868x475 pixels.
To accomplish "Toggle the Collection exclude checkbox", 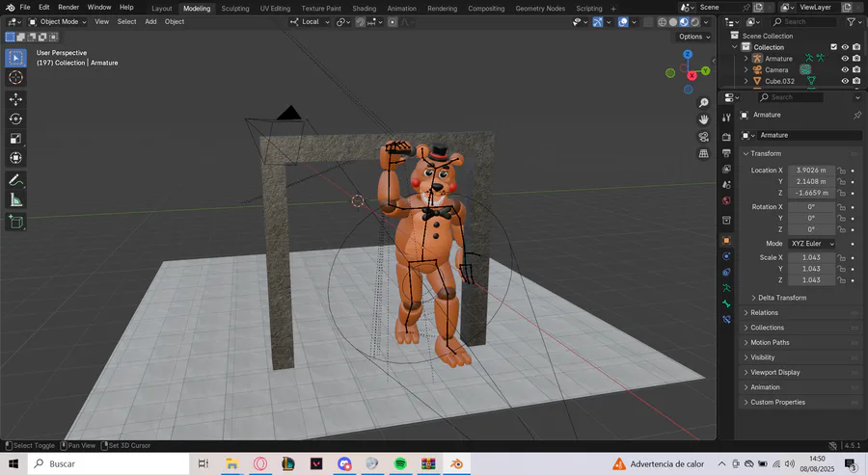I will click(833, 47).
